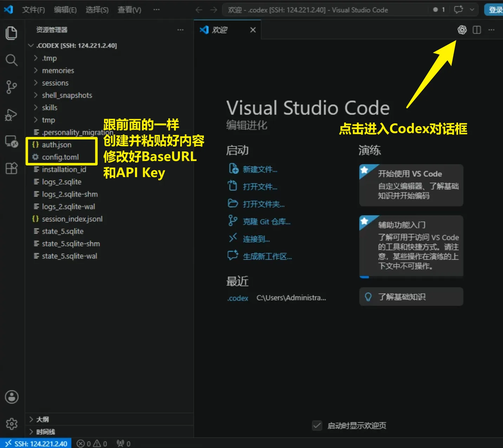Viewport: 503px width, 448px height.
Task: Open errors and warnings count in status bar
Action: (x=92, y=443)
